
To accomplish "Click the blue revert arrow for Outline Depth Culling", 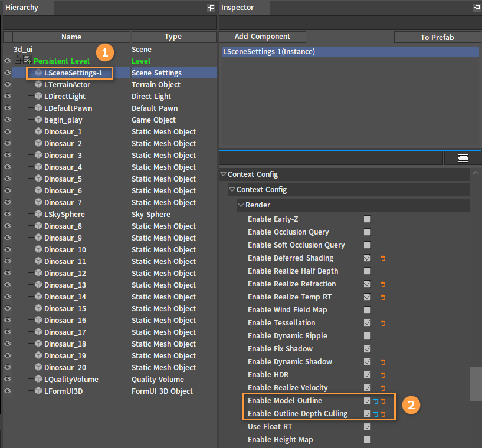I will [376, 414].
